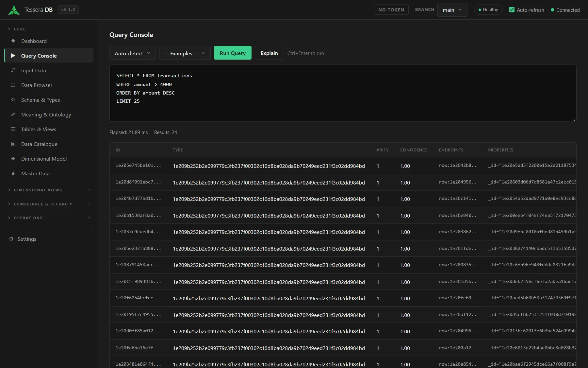Open the Data Browser
Image resolution: width=588 pixels, height=368 pixels.
click(49, 85)
